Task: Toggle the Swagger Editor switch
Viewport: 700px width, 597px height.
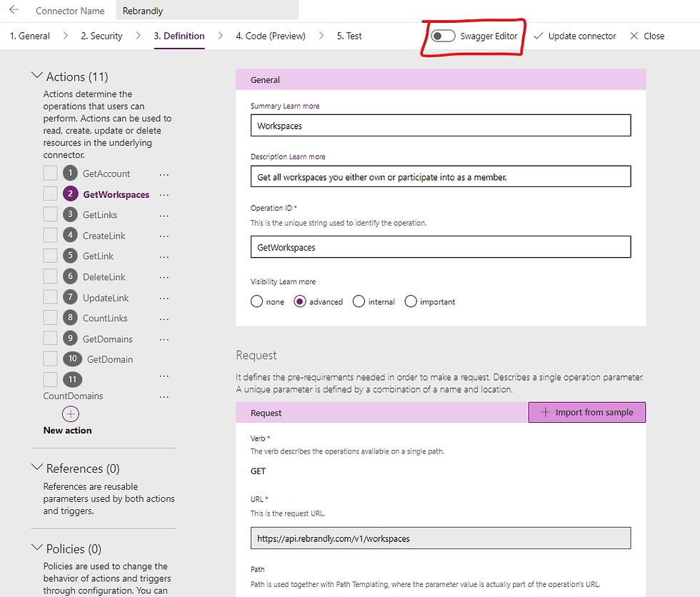Action: click(x=443, y=36)
